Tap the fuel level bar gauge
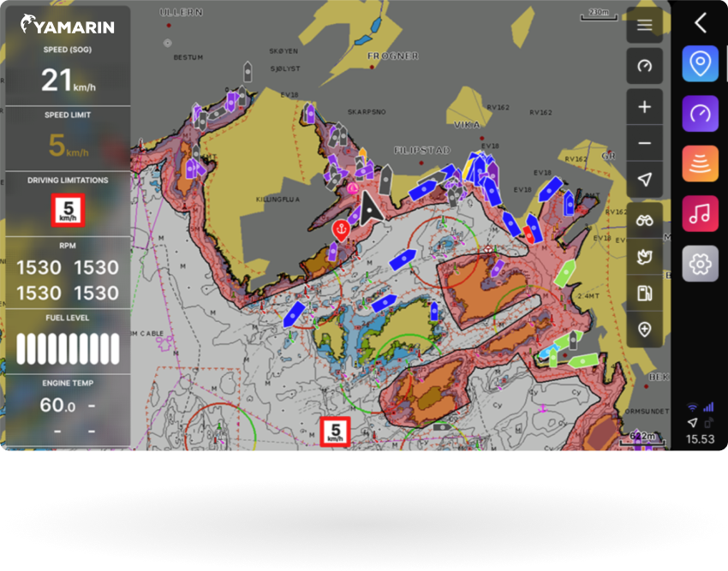This screenshot has height=571, width=728. click(68, 348)
